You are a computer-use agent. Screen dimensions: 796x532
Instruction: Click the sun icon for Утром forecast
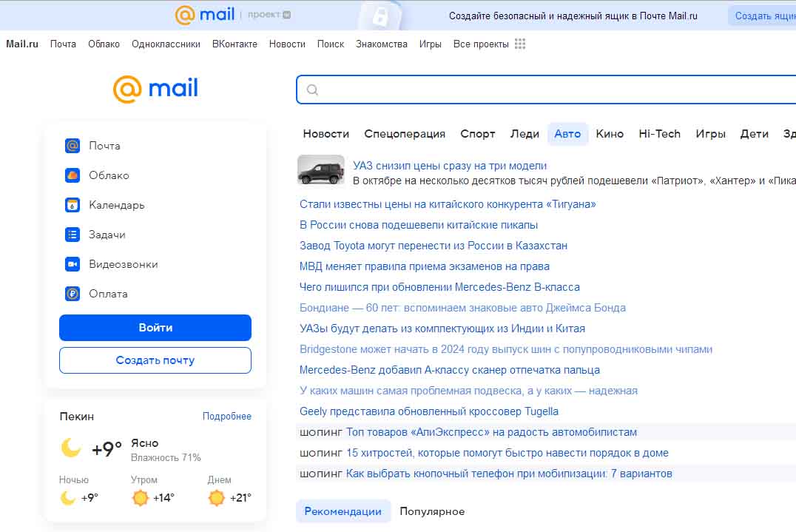(140, 497)
